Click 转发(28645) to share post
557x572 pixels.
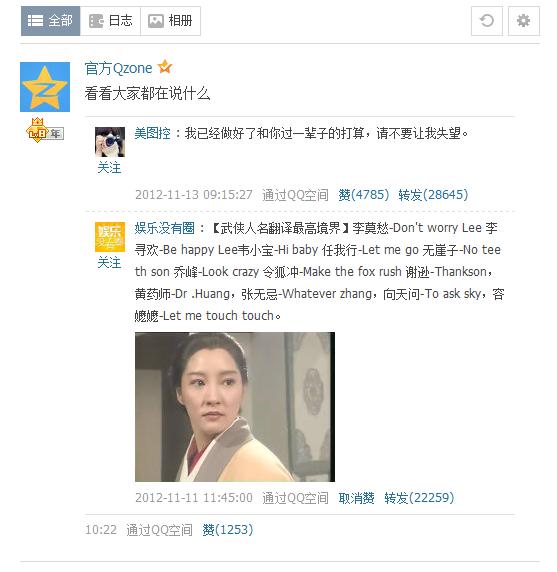coord(433,195)
